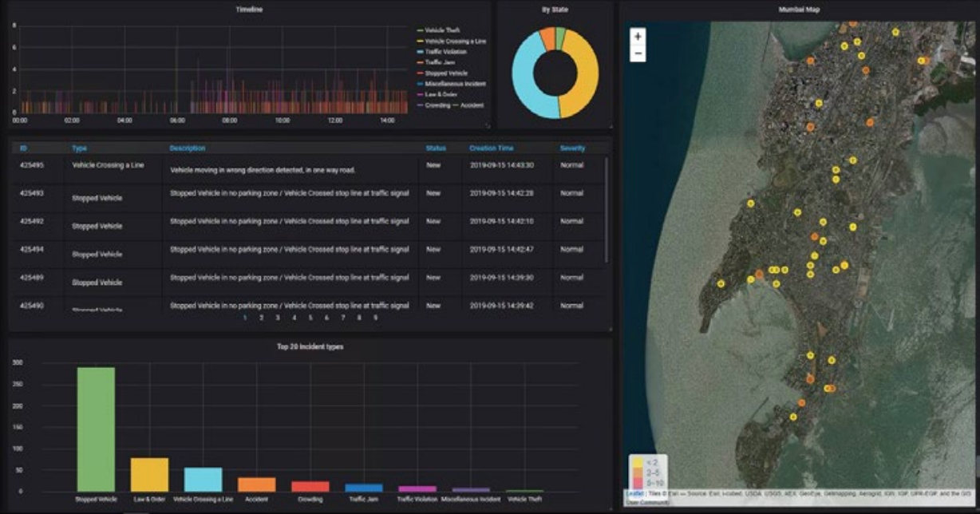
Task: Open the Mumbai Map panel title menu
Action: click(799, 10)
